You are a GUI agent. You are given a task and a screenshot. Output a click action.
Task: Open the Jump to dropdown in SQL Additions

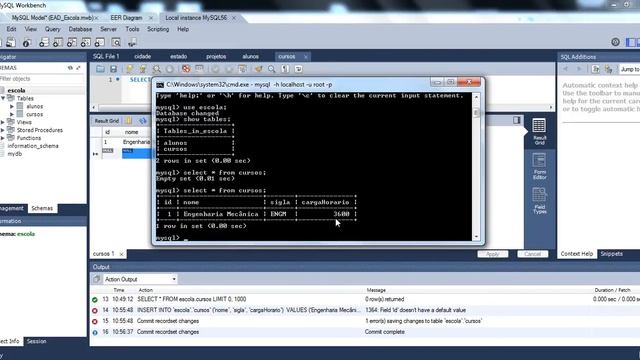pos(629,69)
